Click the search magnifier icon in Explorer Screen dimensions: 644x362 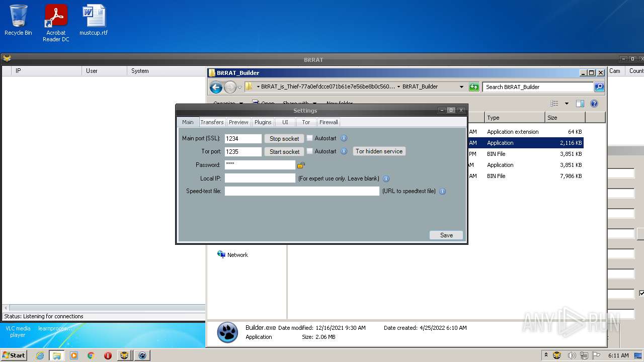click(x=599, y=87)
